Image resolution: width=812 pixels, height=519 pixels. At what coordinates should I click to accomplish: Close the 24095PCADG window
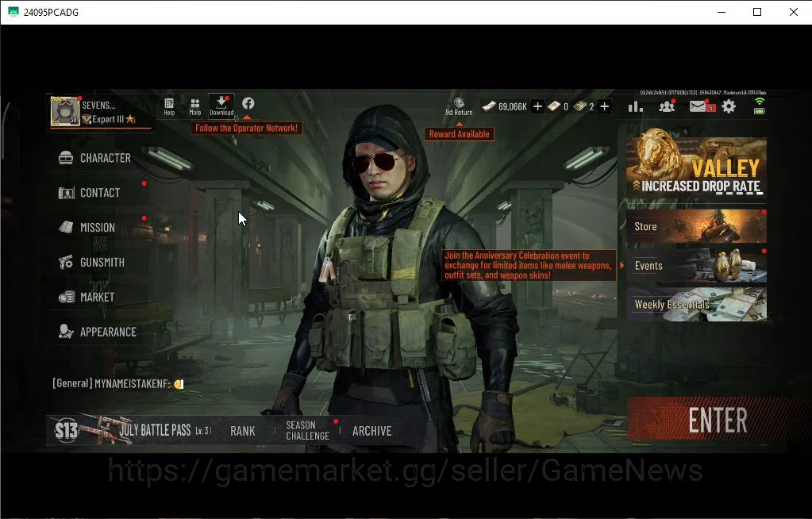click(794, 12)
